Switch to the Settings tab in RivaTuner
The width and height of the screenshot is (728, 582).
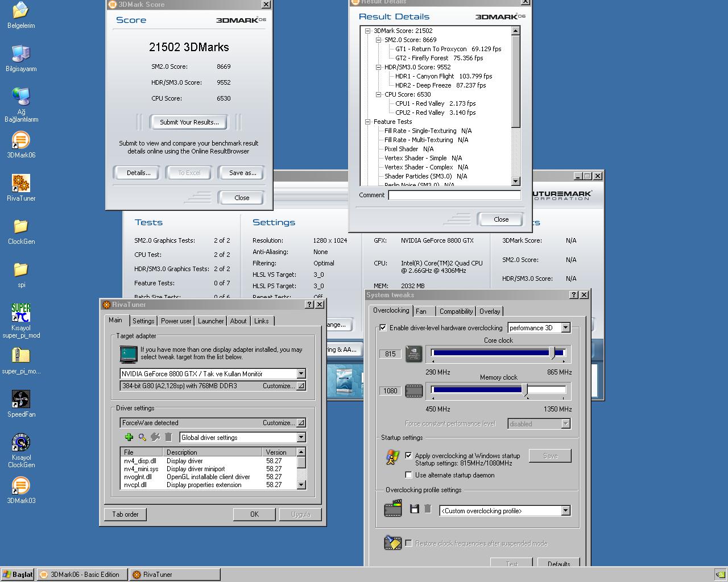point(143,321)
